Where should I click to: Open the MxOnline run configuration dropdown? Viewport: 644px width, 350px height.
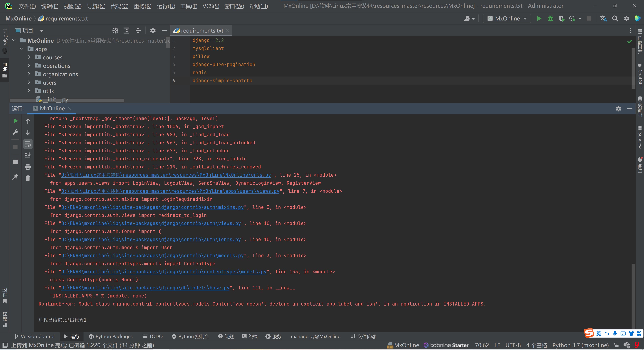[x=507, y=18]
